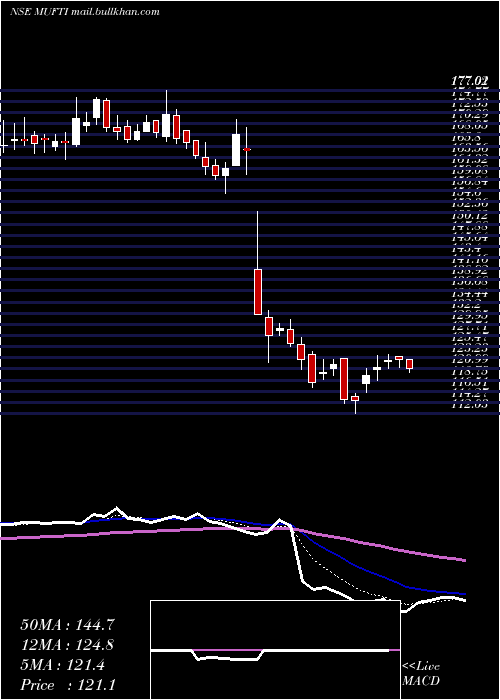Click the 112.03 bottom axis price value
The height and width of the screenshot is (700, 500).
click(x=469, y=404)
